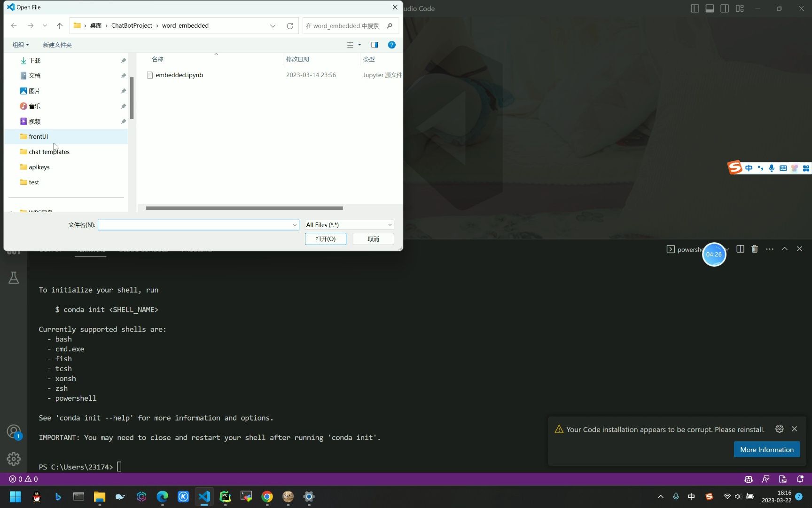Image resolution: width=812 pixels, height=508 pixels.
Task: Launch File Explorer from taskbar
Action: [x=99, y=497]
